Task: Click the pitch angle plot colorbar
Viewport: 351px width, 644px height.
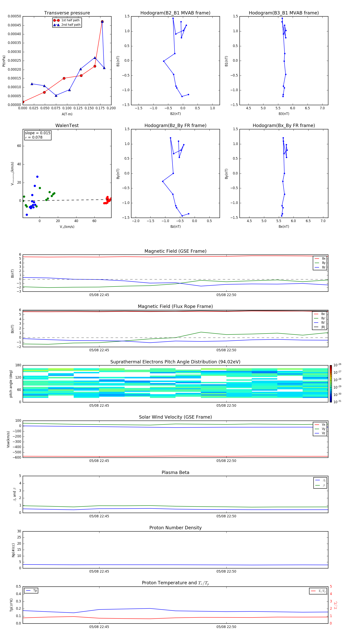Action: [x=331, y=384]
